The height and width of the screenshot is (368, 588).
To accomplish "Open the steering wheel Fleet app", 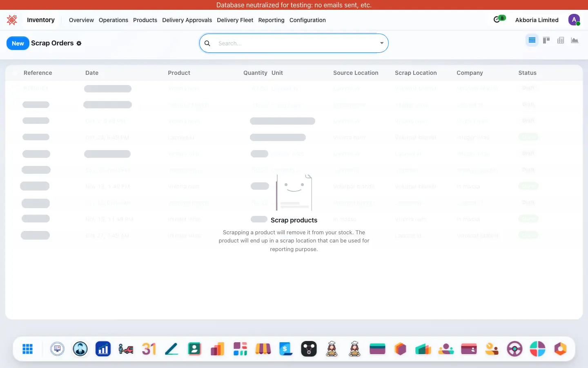I will 514,349.
